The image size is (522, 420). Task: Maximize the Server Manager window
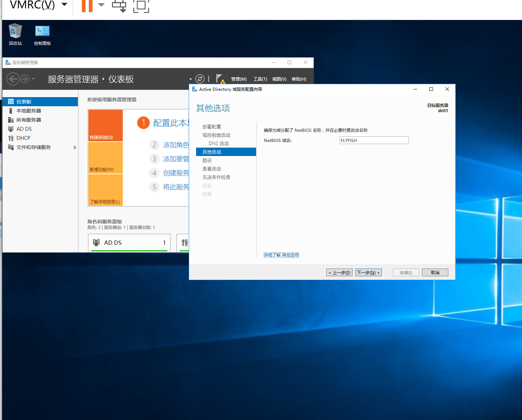[x=289, y=62]
